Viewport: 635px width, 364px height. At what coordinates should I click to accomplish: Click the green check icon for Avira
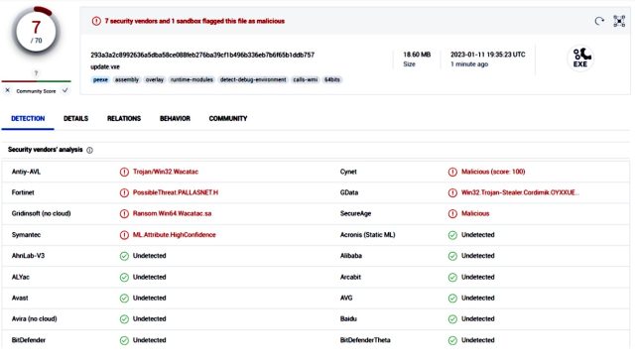pyautogui.click(x=124, y=319)
